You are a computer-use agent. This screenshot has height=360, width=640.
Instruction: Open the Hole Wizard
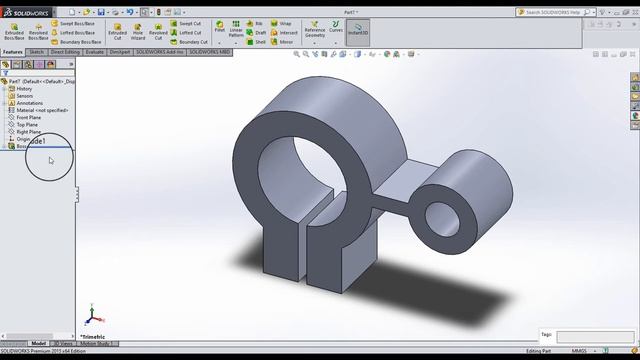pyautogui.click(x=138, y=32)
